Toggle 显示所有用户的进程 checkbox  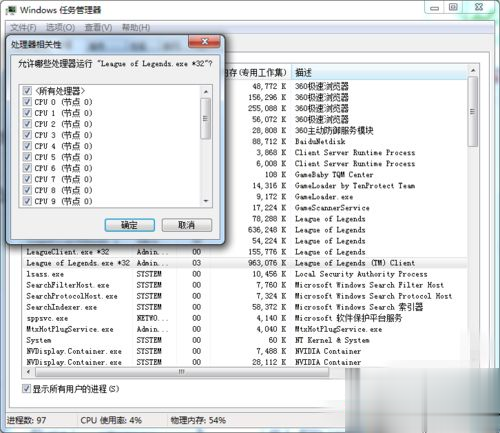26,388
